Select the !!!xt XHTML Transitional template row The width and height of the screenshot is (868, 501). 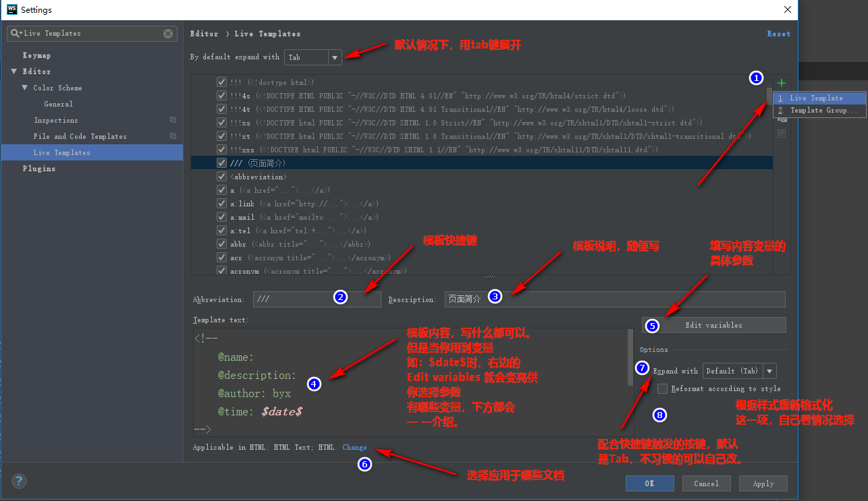(x=482, y=136)
